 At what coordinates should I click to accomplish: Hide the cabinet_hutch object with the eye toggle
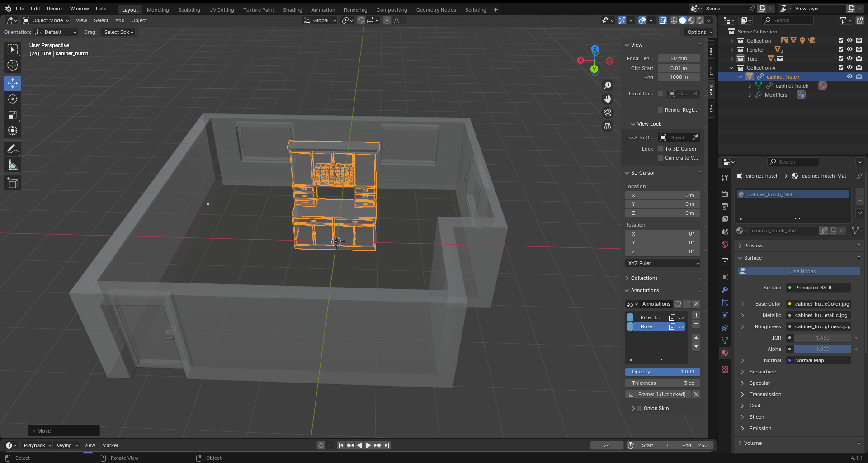click(849, 76)
